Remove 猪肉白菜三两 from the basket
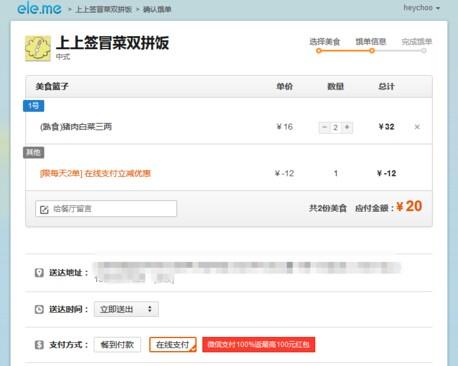The height and width of the screenshot is (366, 458). coord(417,127)
